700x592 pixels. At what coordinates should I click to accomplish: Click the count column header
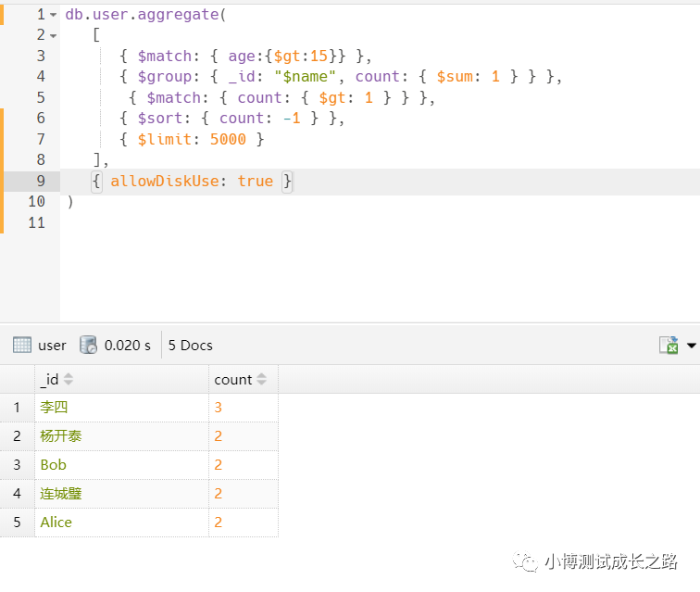[x=232, y=380]
